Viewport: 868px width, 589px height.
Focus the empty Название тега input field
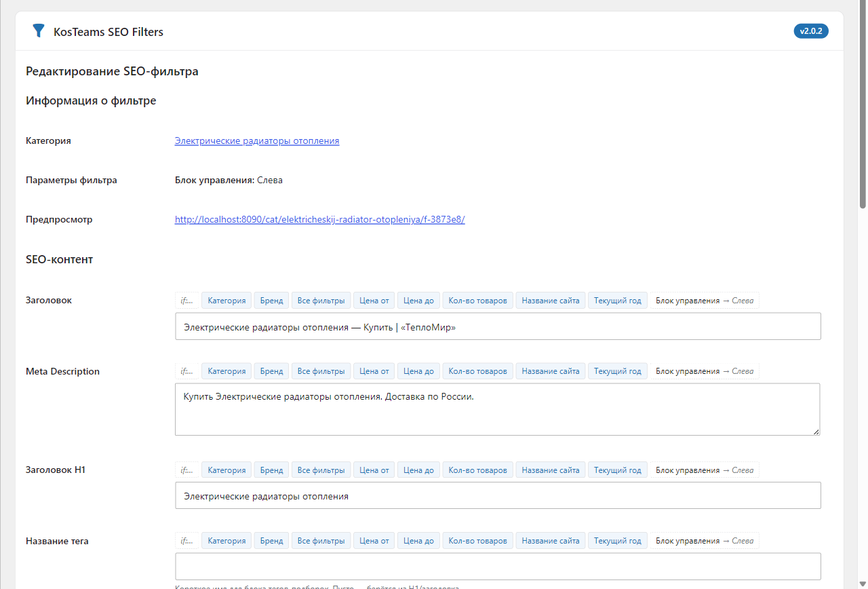[x=498, y=566]
